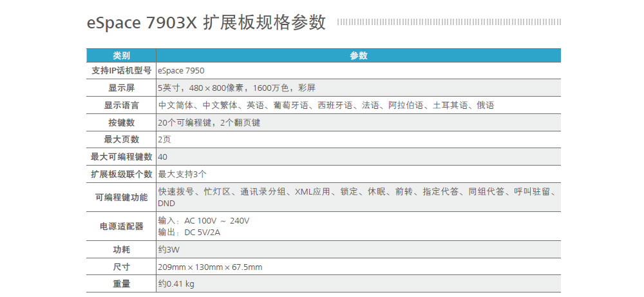This screenshot has width=644, height=297.
Task: Click the 显示语言 row label
Action: click(121, 105)
